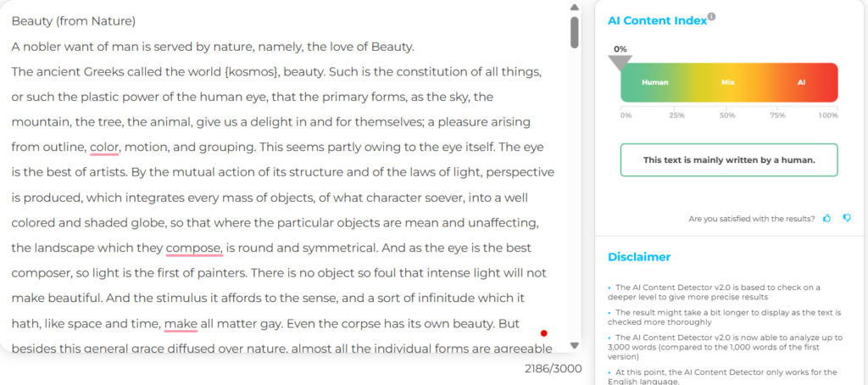Click the Disclaimer heading
The image size is (868, 385).
coord(639,257)
